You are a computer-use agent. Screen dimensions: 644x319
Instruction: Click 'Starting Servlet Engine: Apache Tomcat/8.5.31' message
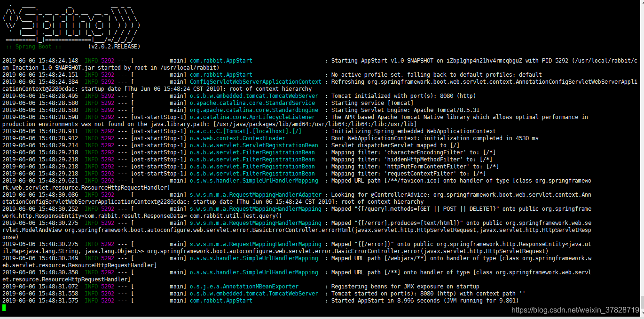point(405,110)
